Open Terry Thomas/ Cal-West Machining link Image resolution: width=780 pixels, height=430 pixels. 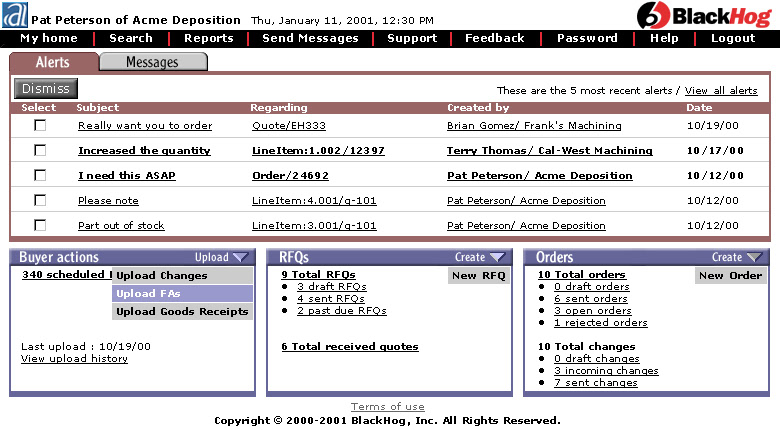point(550,151)
